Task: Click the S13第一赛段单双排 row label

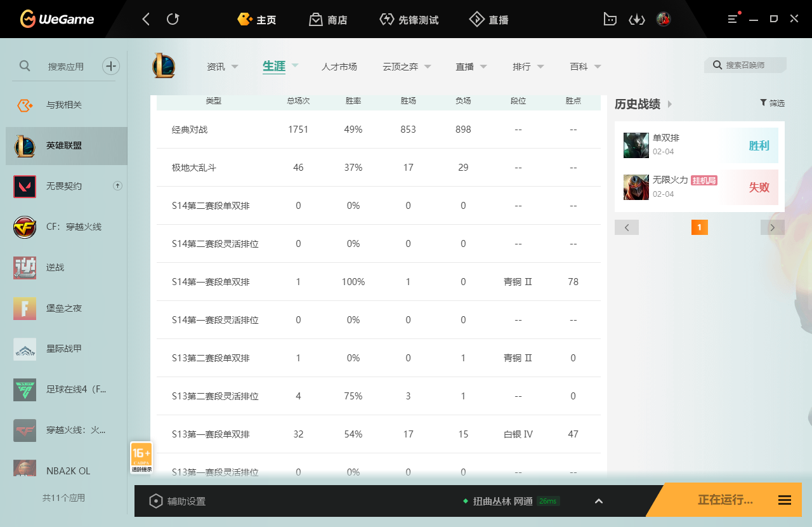Action: tap(211, 434)
